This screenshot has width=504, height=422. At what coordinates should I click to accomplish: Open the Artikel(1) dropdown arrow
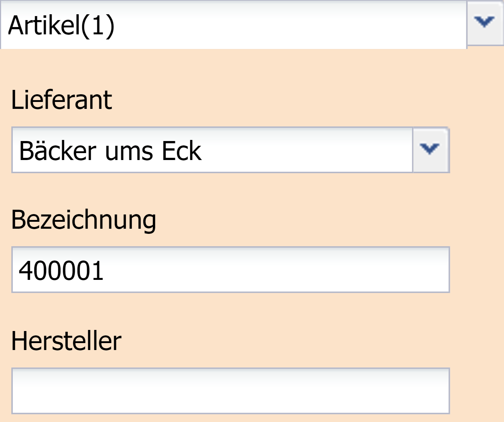[x=485, y=23]
